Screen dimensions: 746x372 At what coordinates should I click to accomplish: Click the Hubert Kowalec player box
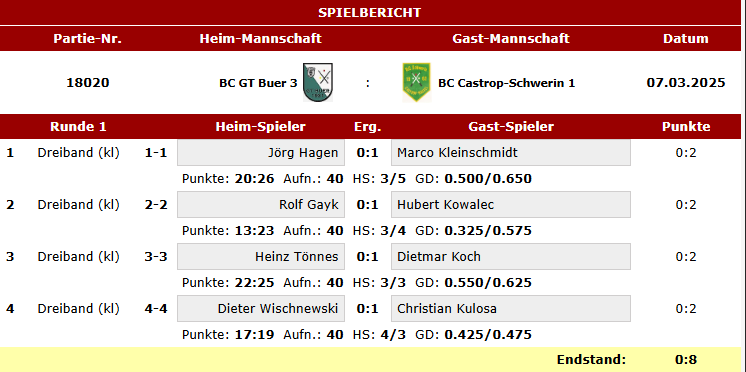(511, 205)
